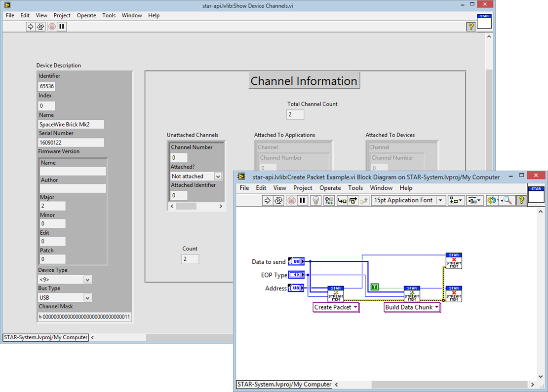Open the 15pt Application Font dropdown
Screen dimensions: 548x392
(x=408, y=200)
